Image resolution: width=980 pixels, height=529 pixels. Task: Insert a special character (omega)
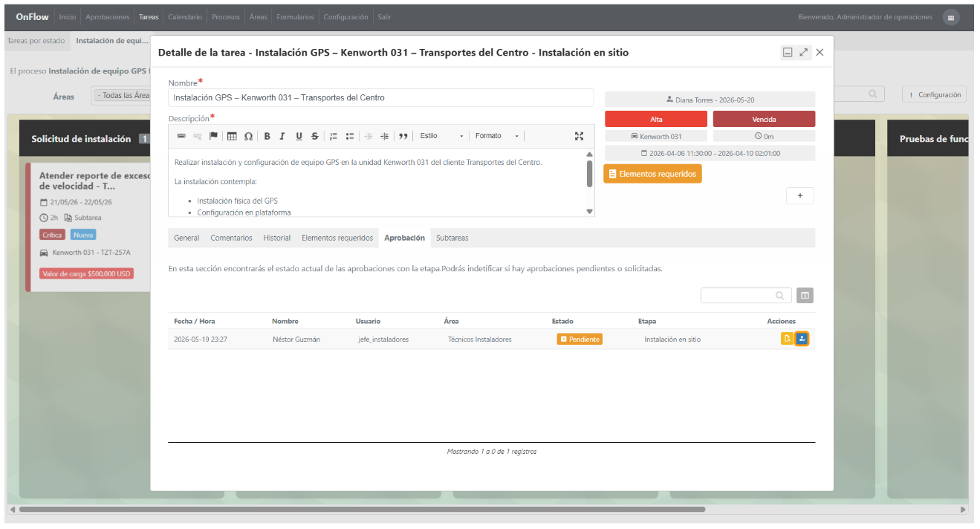248,136
